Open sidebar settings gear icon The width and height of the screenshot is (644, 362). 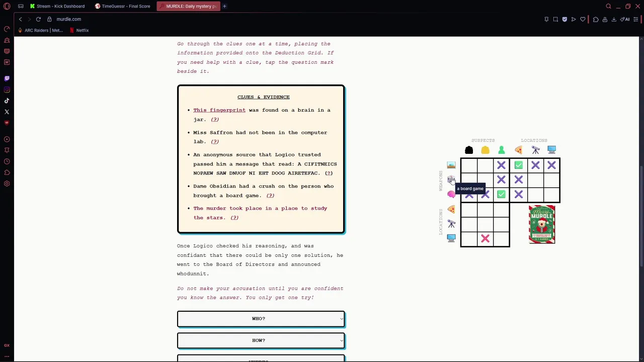pyautogui.click(x=7, y=184)
